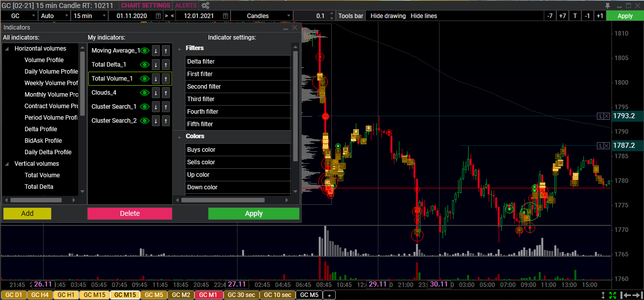Viewport: 644px width, 300px height.
Task: Open the Candles chart type dropdown
Action: pos(262,16)
